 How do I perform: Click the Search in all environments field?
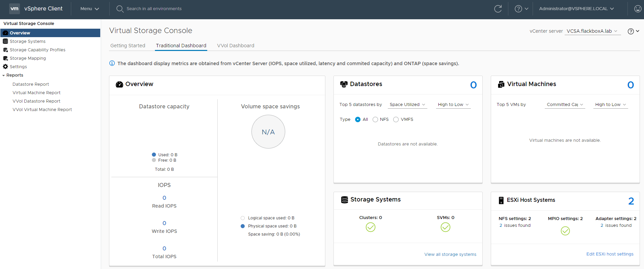(154, 9)
